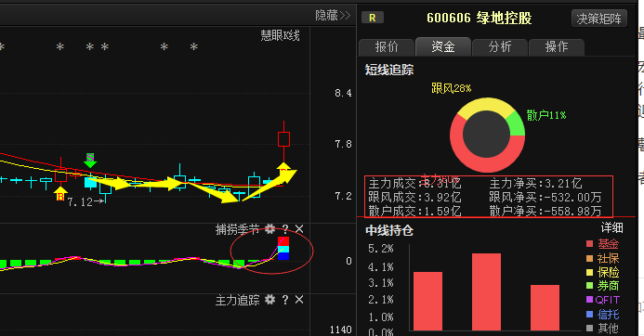Image resolution: width=644 pixels, height=336 pixels.
Task: Open settings gear for 主力追踪 indicator
Action: point(269,300)
